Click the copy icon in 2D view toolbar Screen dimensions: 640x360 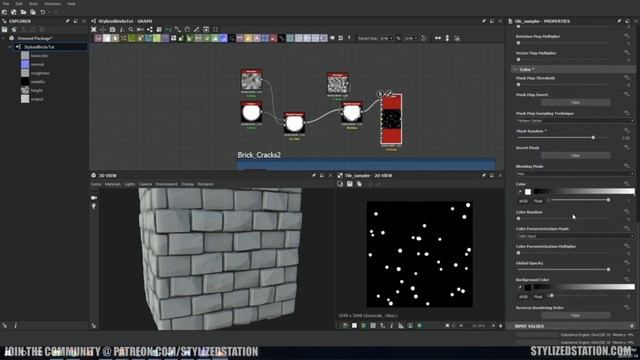(x=359, y=184)
